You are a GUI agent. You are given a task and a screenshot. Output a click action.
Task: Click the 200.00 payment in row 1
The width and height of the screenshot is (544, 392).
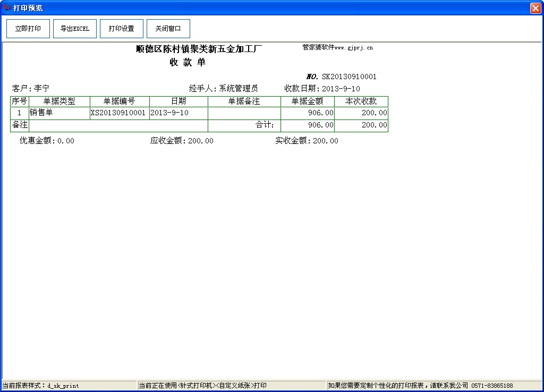361,113
